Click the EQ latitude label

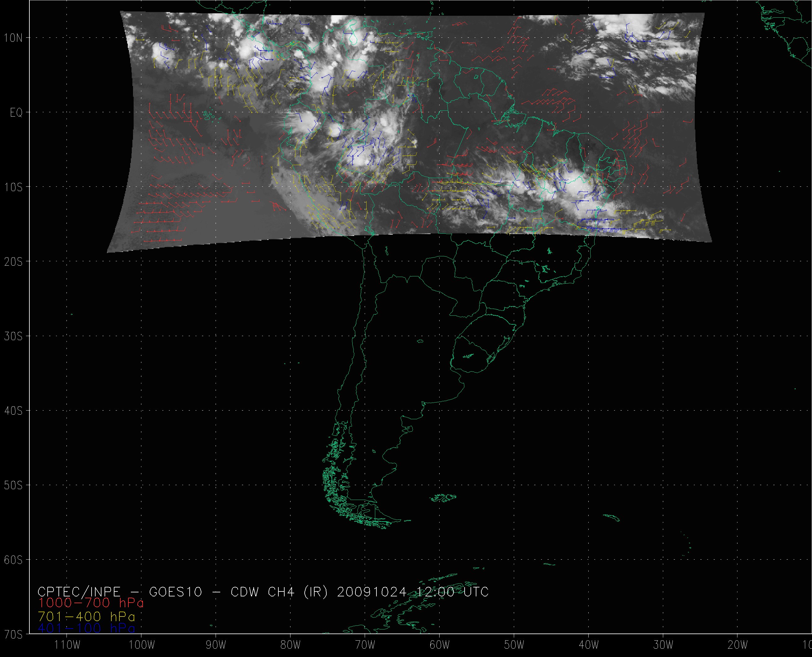[x=16, y=113]
